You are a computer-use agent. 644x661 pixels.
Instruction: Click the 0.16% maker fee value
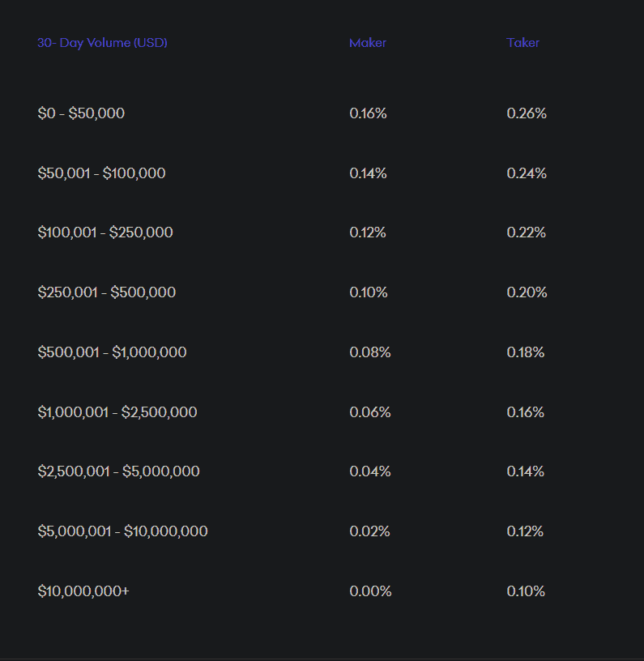tap(368, 113)
